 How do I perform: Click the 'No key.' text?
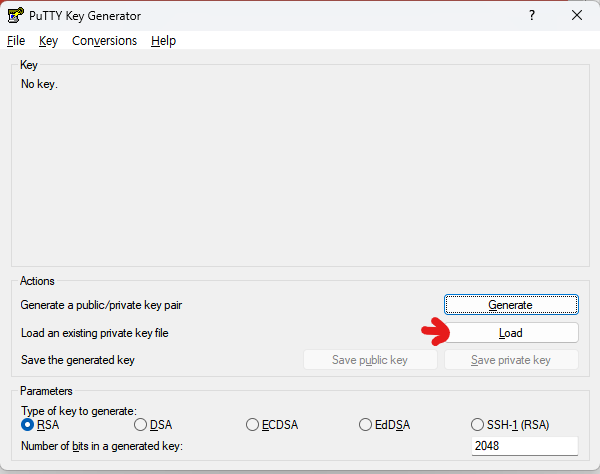39,84
